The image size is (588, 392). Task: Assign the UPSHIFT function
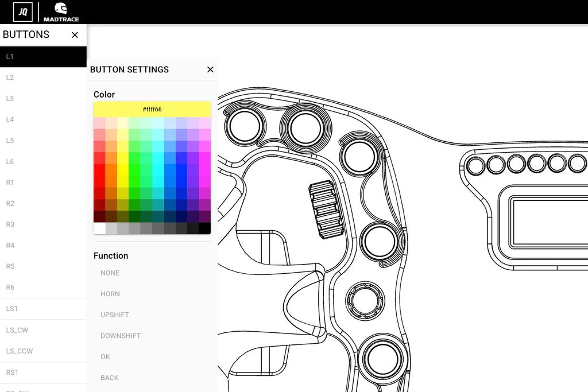(x=114, y=315)
